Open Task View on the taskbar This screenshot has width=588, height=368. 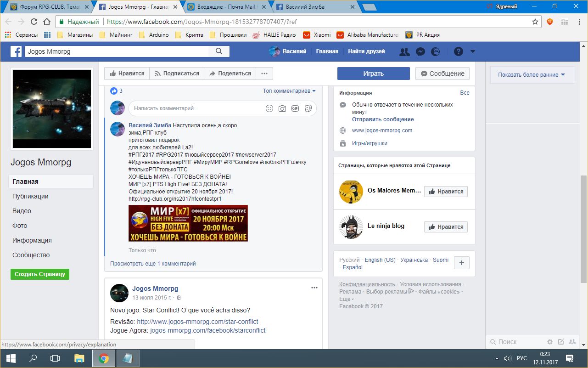[55, 358]
